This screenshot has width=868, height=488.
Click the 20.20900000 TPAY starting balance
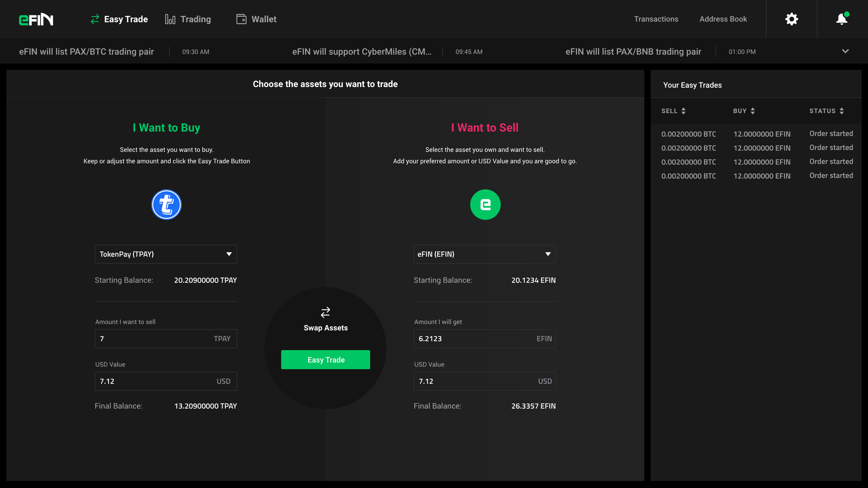coord(206,280)
